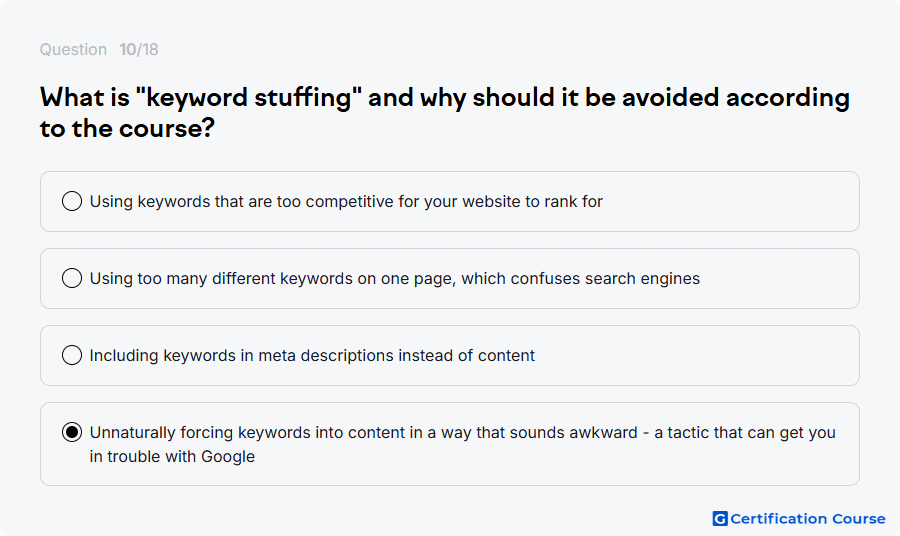Image resolution: width=900 pixels, height=536 pixels.
Task: Click the 'to the course?' heading line
Action: click(x=127, y=128)
